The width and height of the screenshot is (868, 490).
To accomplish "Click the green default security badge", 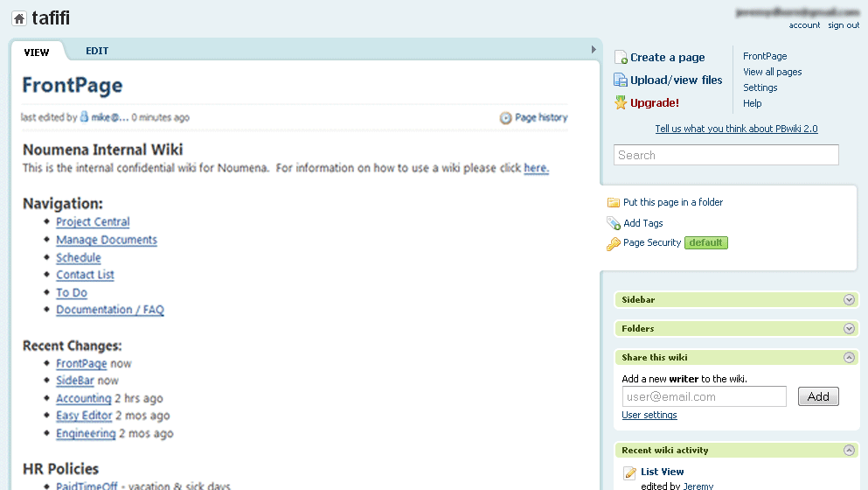I will click(705, 242).
